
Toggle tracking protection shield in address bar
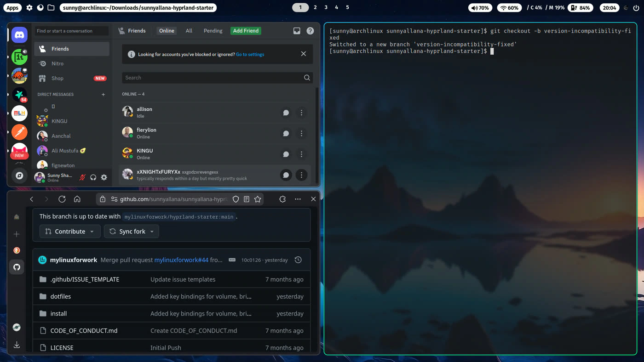(x=236, y=199)
